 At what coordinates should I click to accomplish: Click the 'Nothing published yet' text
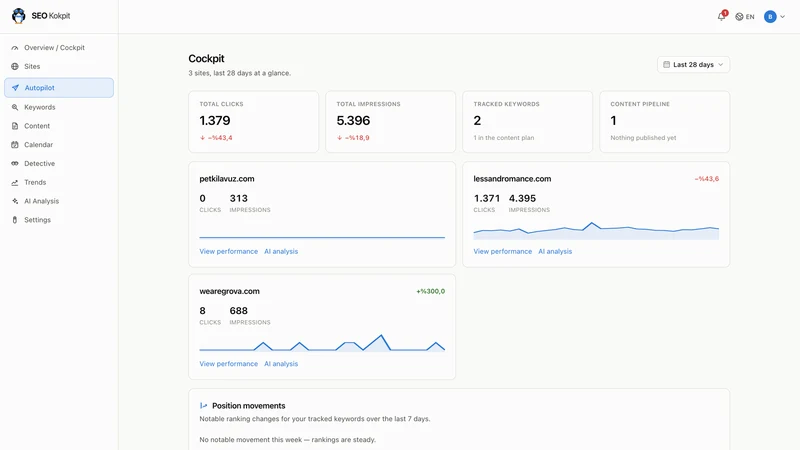pyautogui.click(x=643, y=138)
